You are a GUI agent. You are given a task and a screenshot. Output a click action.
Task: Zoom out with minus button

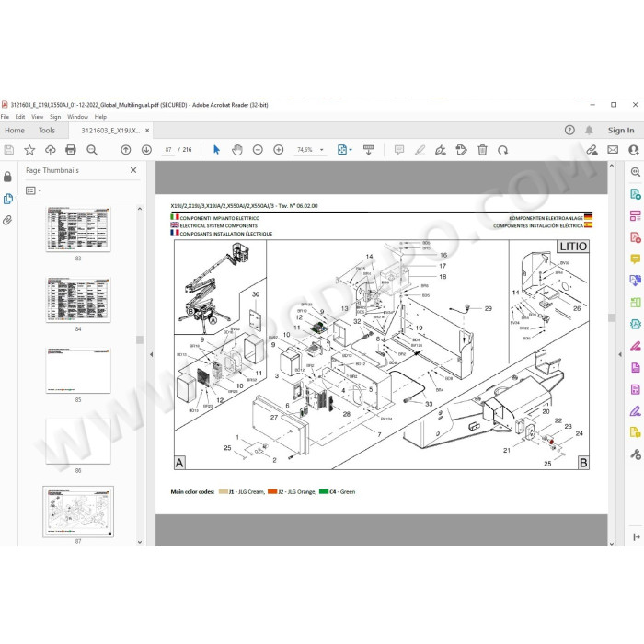258,150
